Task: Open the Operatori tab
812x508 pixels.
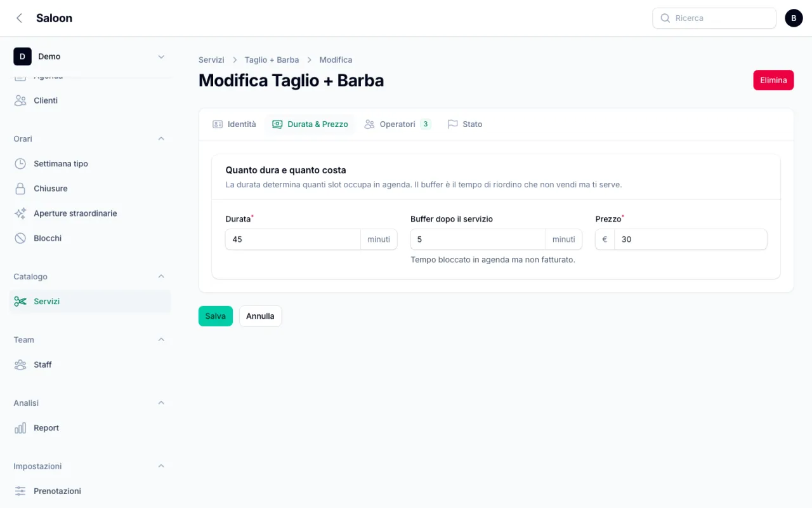Action: coord(398,124)
